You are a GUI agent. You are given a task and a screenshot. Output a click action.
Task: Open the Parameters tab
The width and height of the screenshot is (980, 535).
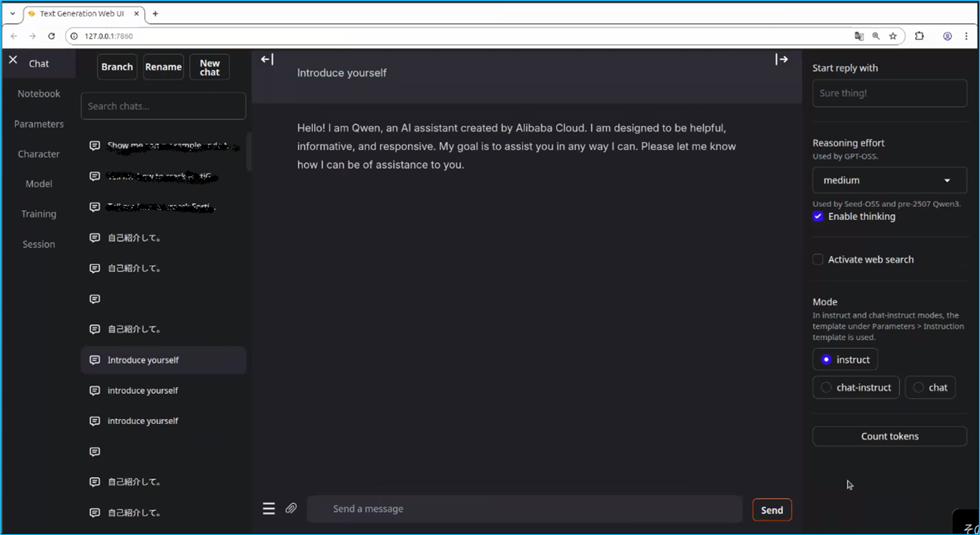39,124
